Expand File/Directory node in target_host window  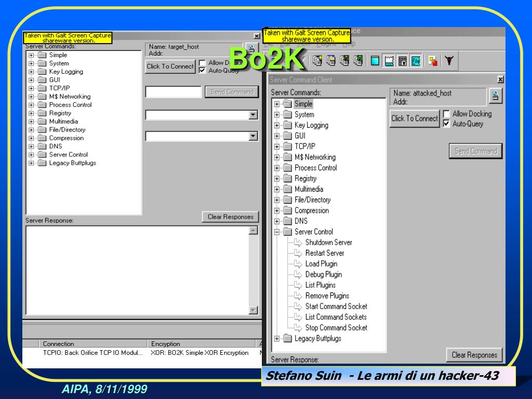(31, 130)
